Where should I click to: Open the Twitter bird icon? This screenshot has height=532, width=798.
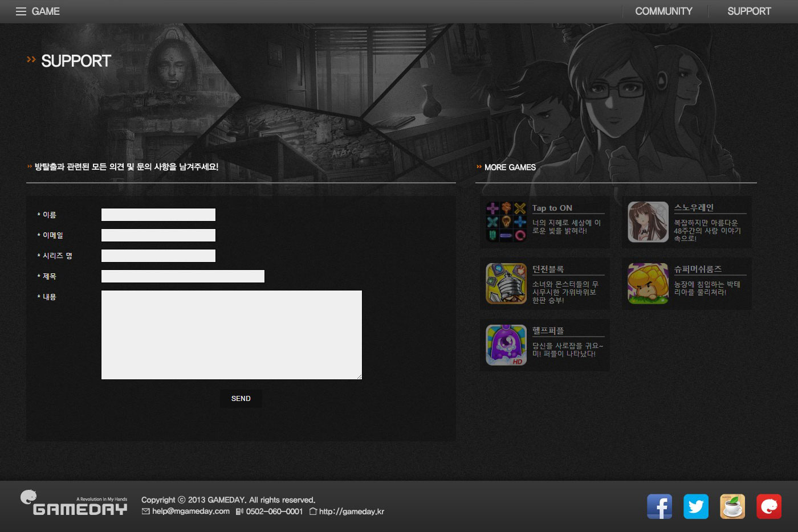coord(696,506)
